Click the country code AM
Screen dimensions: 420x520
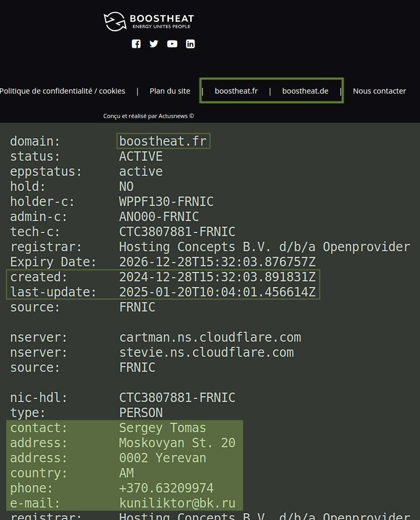126,473
